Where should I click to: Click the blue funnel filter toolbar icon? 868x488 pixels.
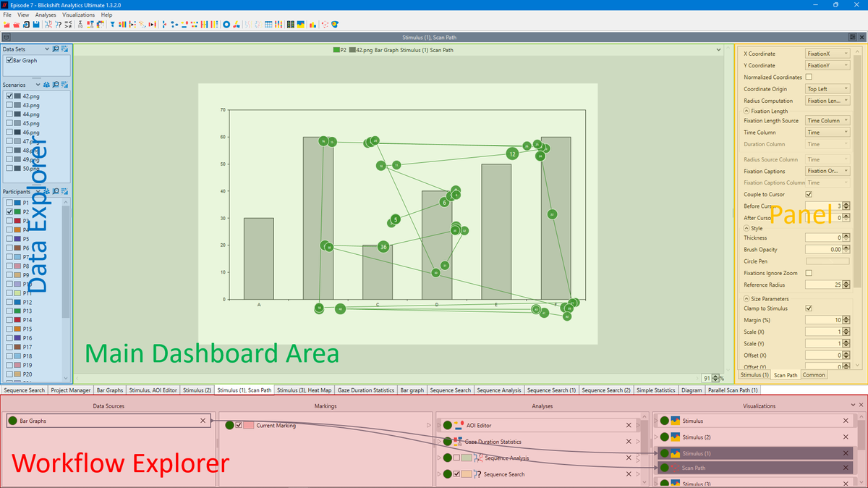[x=113, y=25]
